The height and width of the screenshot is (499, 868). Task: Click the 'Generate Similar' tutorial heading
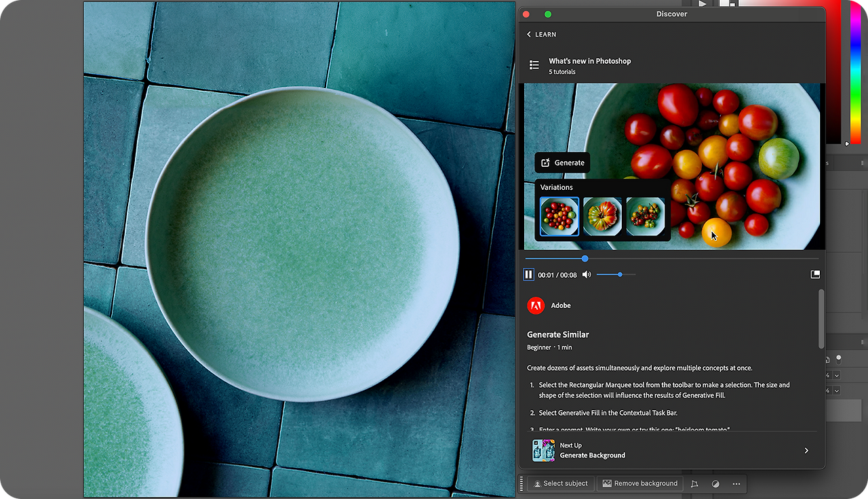(x=558, y=334)
